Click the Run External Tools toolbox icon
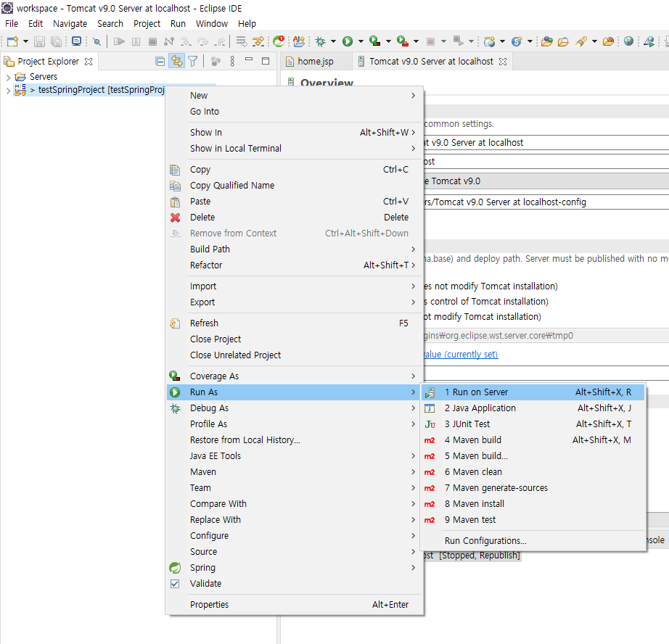Image resolution: width=669 pixels, height=644 pixels. [x=402, y=41]
